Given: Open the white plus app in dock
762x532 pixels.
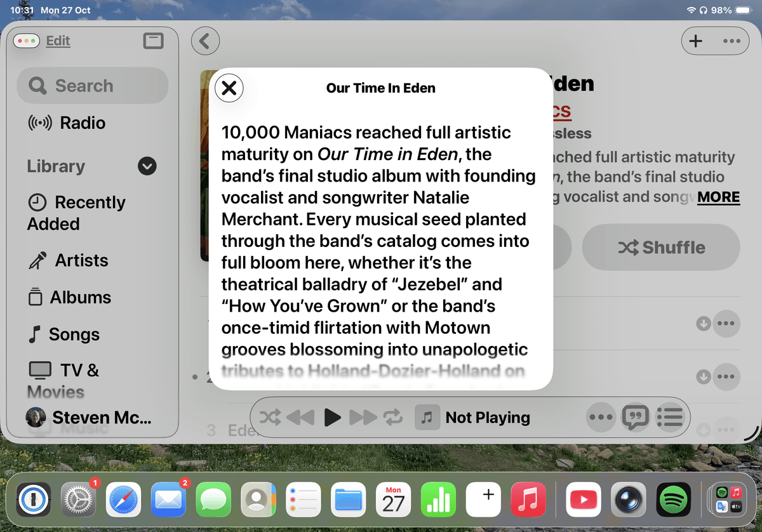Looking at the screenshot, I should pyautogui.click(x=484, y=500).
